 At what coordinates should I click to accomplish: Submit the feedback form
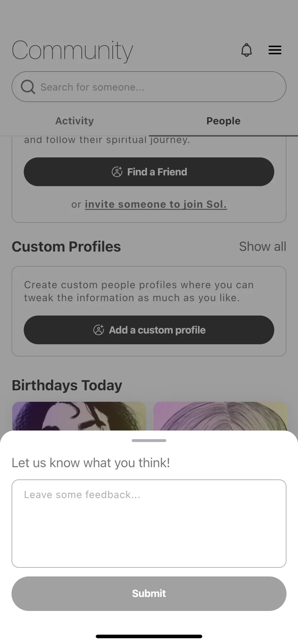tap(149, 594)
